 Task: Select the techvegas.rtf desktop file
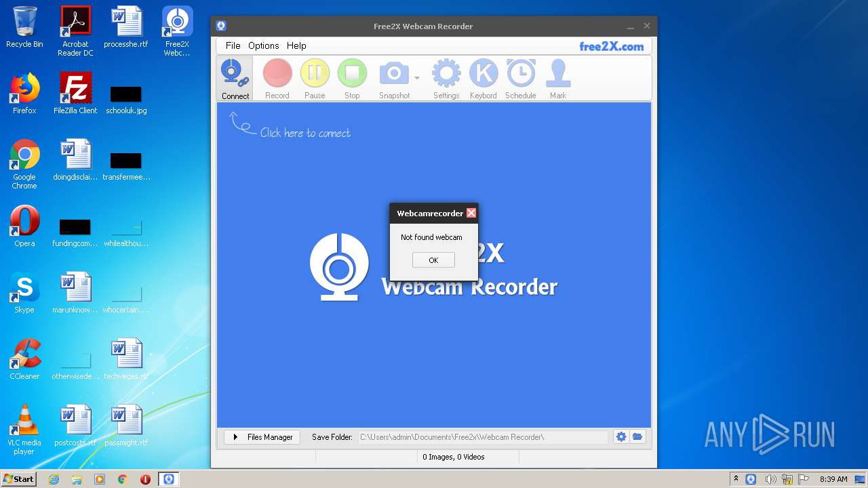(x=126, y=359)
